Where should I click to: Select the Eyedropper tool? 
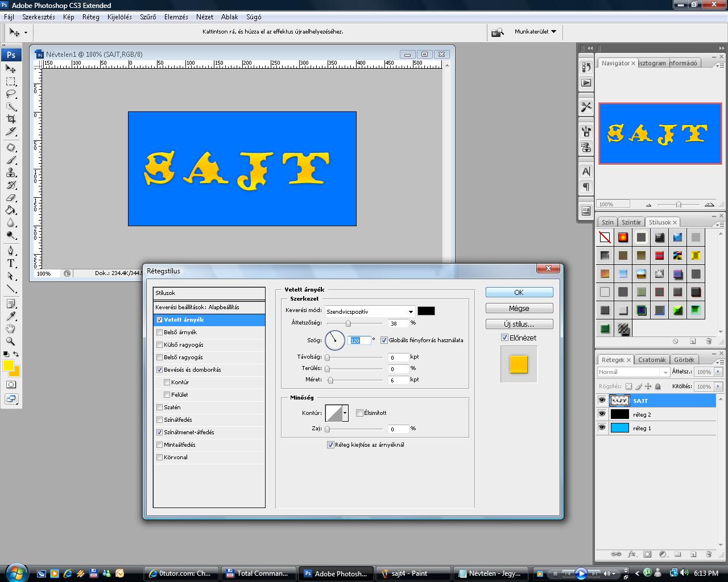tap(11, 316)
